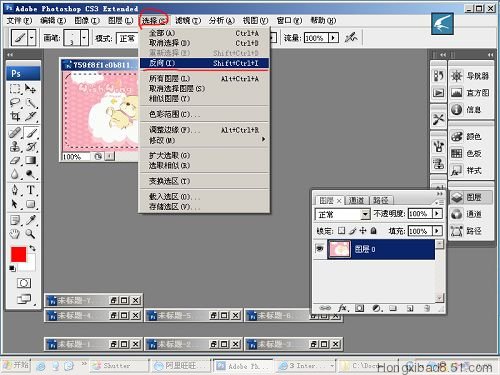Open the brush preset picker dropdown
This screenshot has height=375, width=500.
84,38
